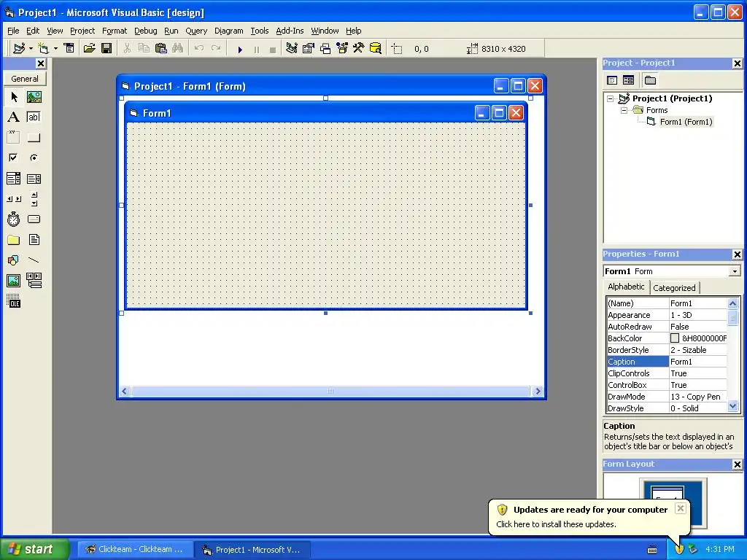
Task: Select the DriveListBox control tool
Action: (34, 219)
